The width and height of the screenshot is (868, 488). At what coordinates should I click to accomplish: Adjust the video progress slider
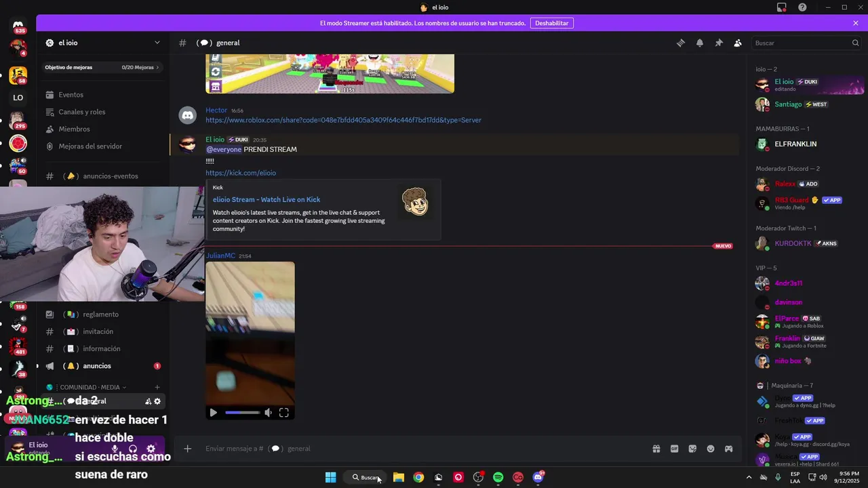[x=242, y=412]
